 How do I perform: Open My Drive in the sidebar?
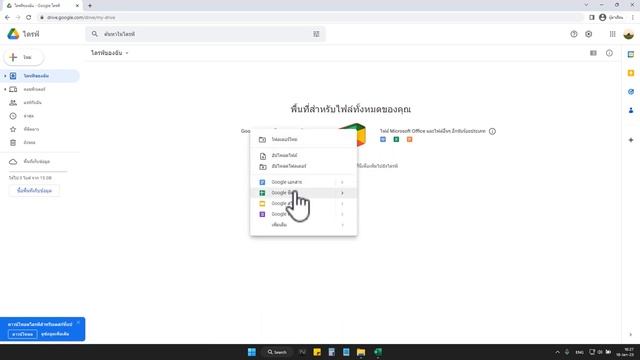[40, 76]
